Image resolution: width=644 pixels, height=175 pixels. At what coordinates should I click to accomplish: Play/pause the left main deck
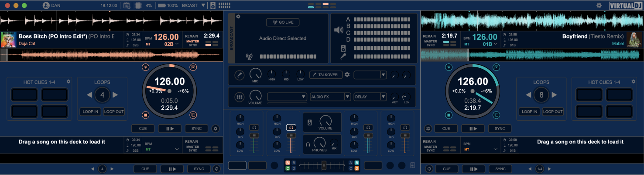pos(169,129)
